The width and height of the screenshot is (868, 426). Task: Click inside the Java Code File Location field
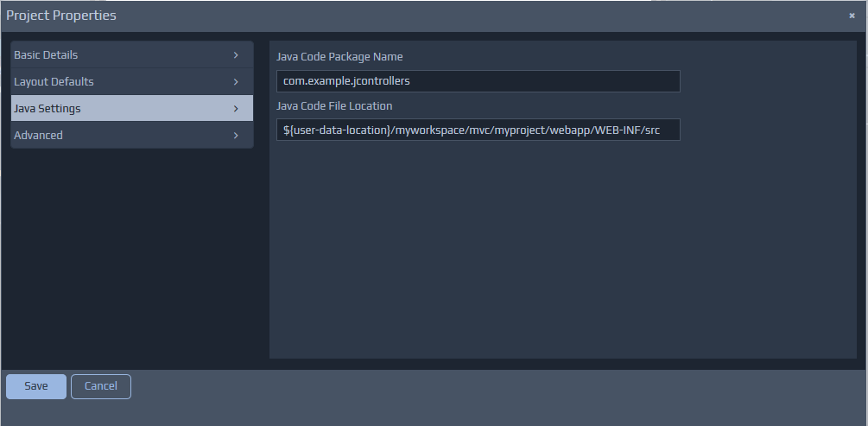click(x=478, y=130)
